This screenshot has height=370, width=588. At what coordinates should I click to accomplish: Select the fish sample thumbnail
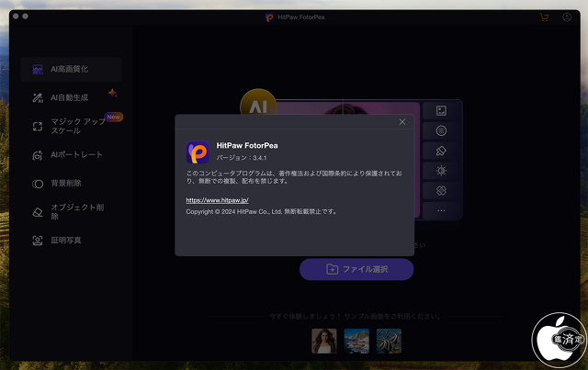point(389,341)
